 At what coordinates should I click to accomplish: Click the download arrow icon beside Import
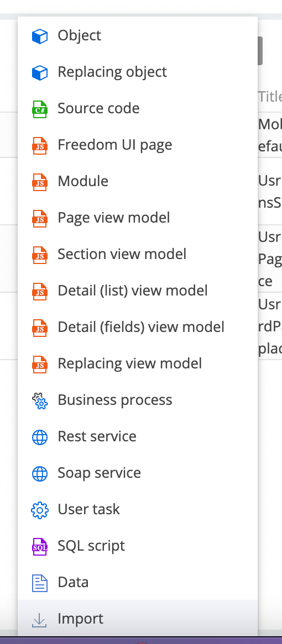40,620
